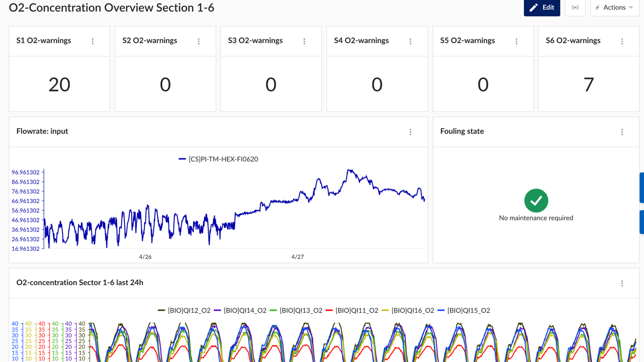Open the S2 O2-warnings dropdown menu
The height and width of the screenshot is (362, 644).
pos(199,41)
